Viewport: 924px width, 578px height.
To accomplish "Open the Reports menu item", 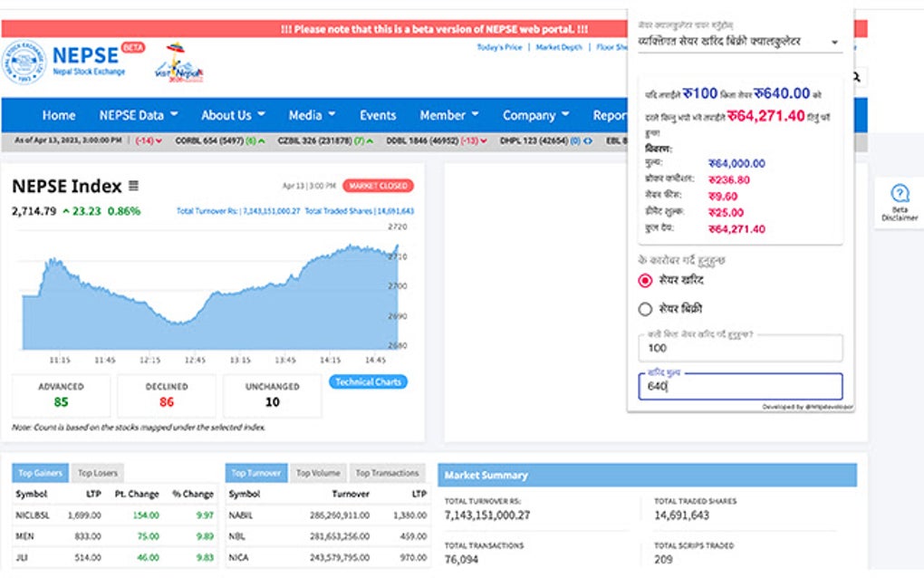I will (610, 115).
